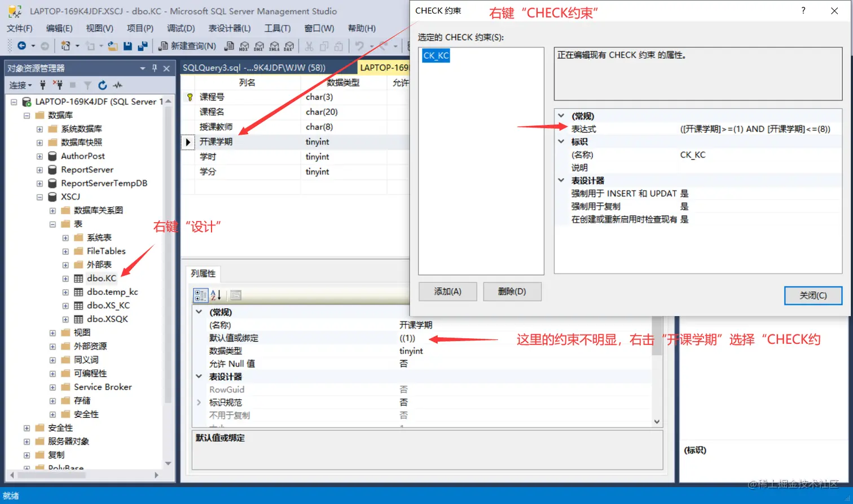Select the ReportServerTempDB database

(104, 183)
